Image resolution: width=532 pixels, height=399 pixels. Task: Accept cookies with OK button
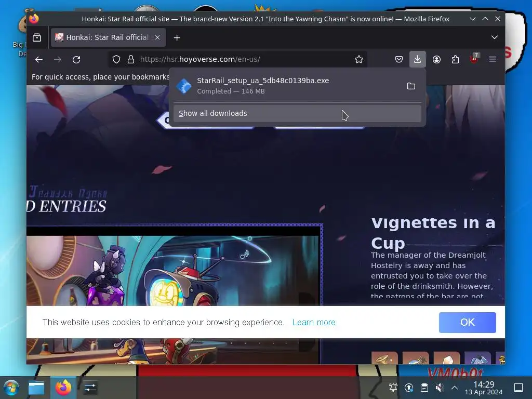coord(467,322)
